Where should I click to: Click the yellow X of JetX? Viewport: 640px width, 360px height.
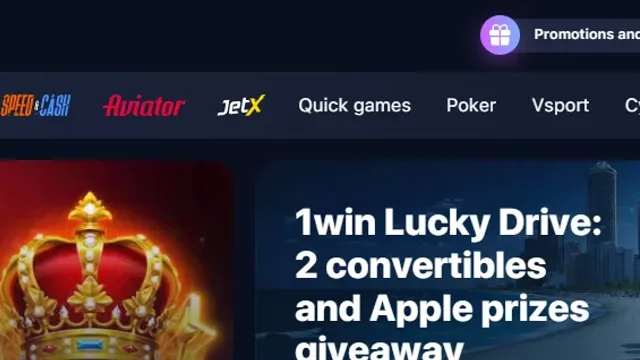tap(254, 105)
